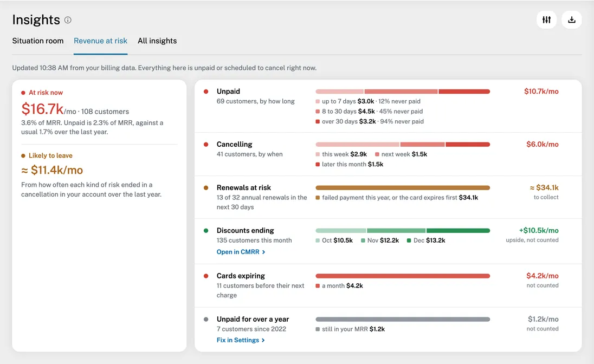Click the download export icon
The width and height of the screenshot is (594, 364).
click(572, 19)
